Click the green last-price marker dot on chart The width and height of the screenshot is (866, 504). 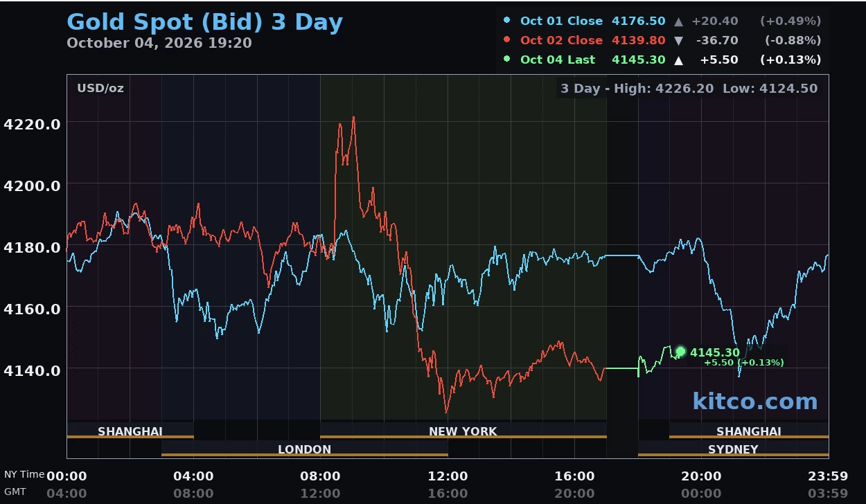pyautogui.click(x=680, y=352)
